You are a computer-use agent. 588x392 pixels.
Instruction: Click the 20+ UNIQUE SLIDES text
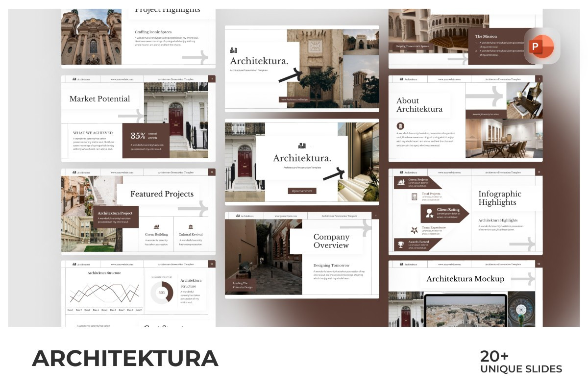pyautogui.click(x=521, y=362)
